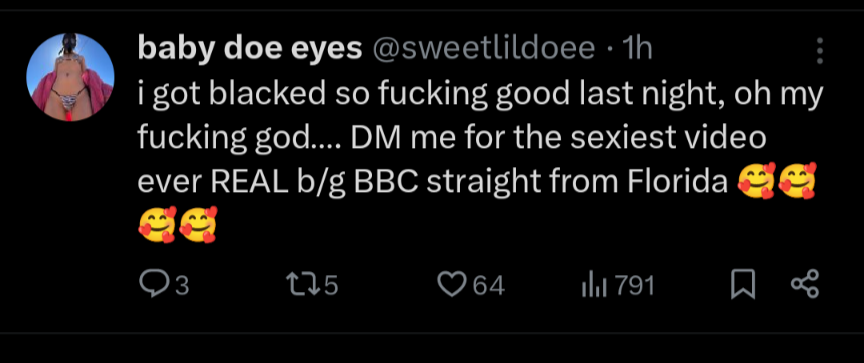864x363 pixels.
Task: Click the smiling hearts emoji after Florida
Action: pyautogui.click(x=756, y=182)
